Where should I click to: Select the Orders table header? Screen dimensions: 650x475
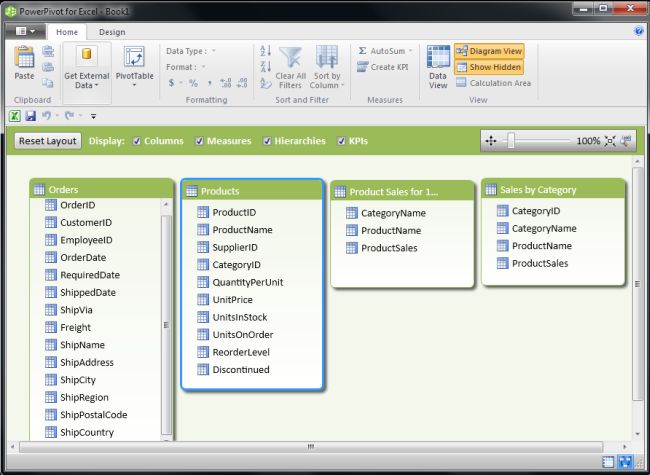click(102, 189)
